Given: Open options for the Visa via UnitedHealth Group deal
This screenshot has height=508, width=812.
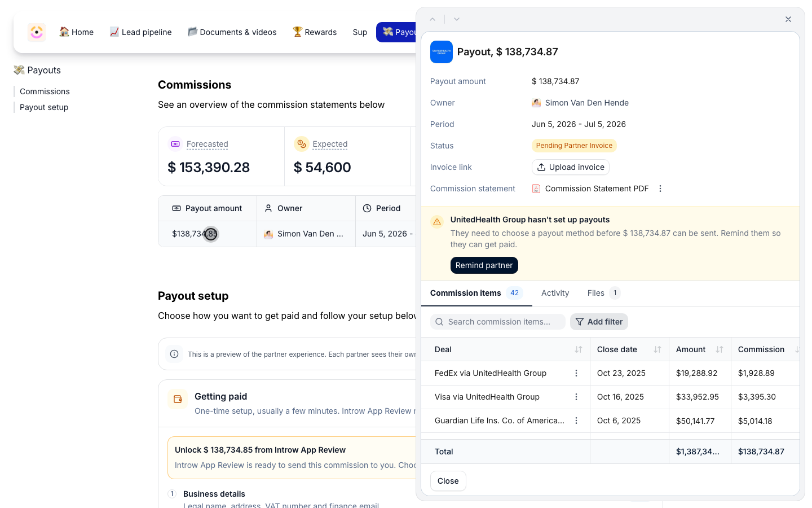Looking at the screenshot, I should 576,397.
